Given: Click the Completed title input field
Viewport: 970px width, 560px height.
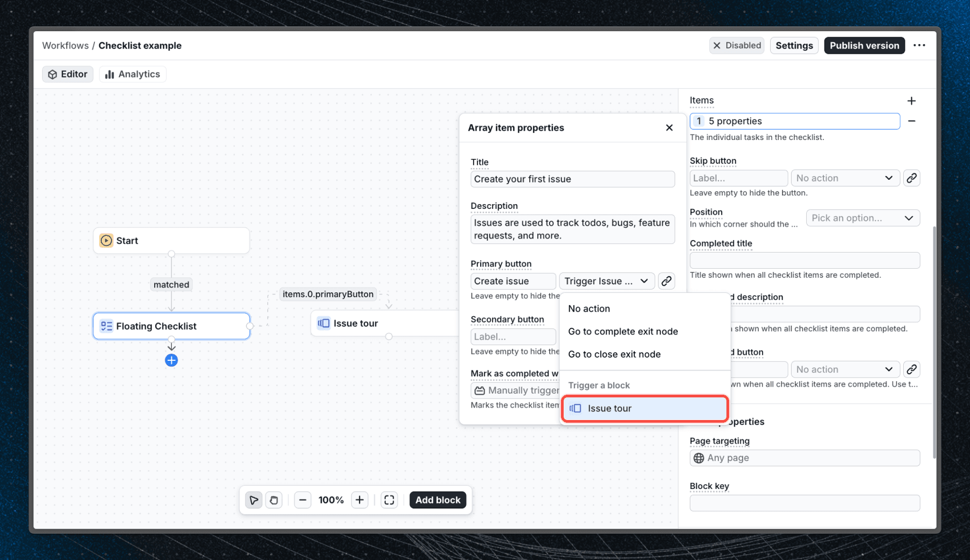Looking at the screenshot, I should [804, 261].
